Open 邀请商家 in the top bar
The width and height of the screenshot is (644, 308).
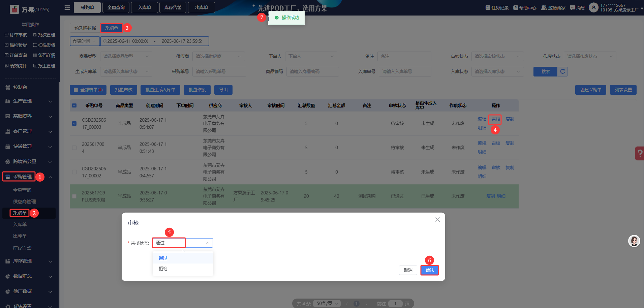553,8
